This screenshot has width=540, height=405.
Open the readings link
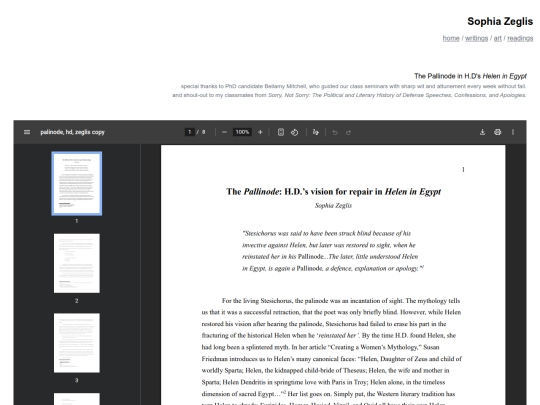pyautogui.click(x=520, y=38)
